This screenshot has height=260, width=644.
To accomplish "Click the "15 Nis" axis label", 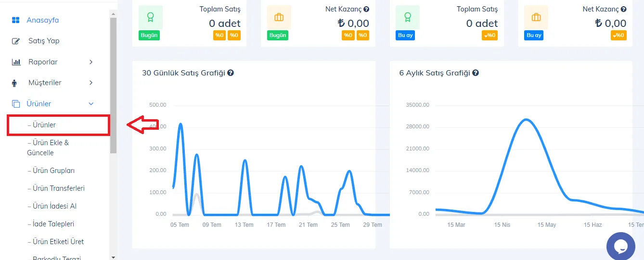I will [502, 225].
